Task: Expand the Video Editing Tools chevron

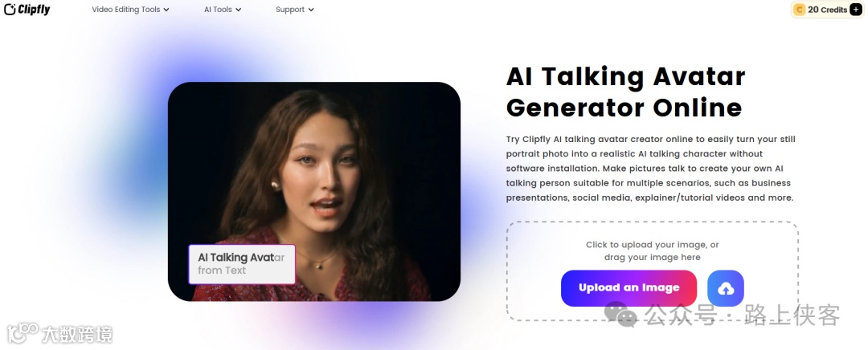Action: click(166, 10)
